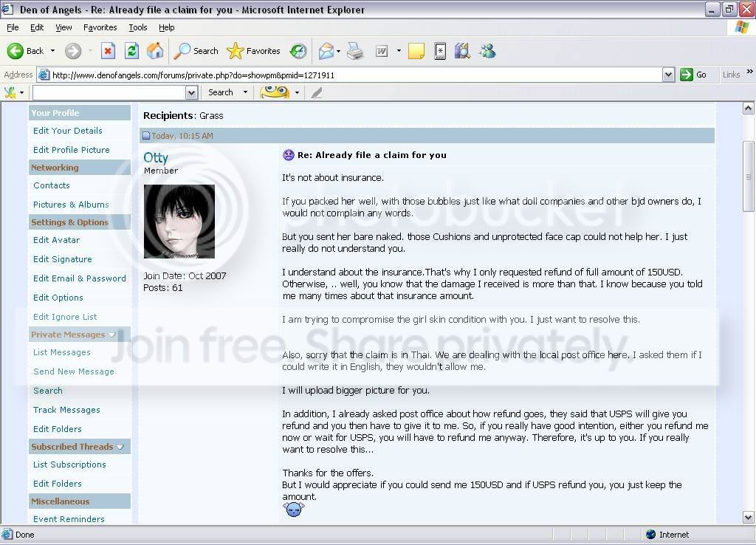Click the blue crying emoticon in message

coord(294,510)
